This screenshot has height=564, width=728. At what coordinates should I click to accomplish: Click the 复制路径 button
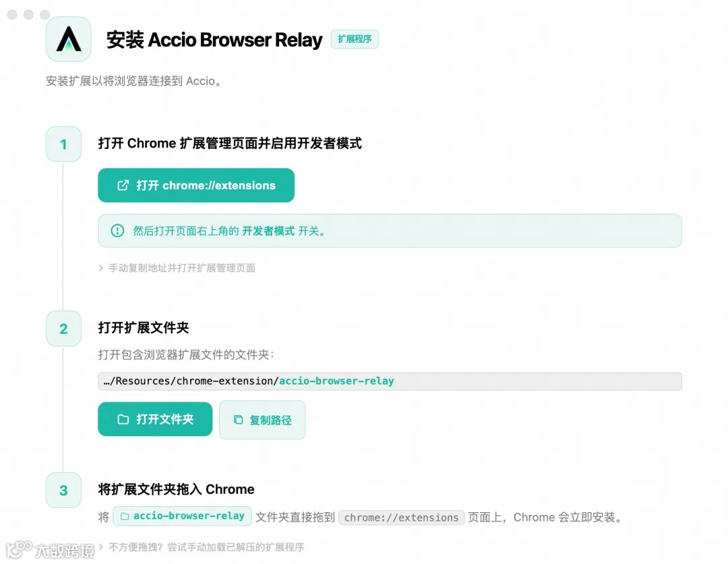(x=262, y=420)
